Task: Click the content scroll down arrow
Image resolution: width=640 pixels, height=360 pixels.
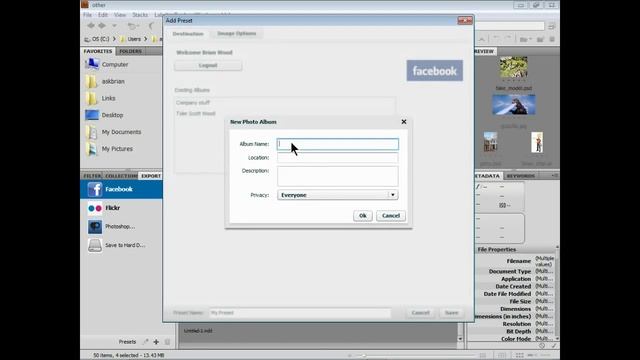Action: [x=460, y=338]
